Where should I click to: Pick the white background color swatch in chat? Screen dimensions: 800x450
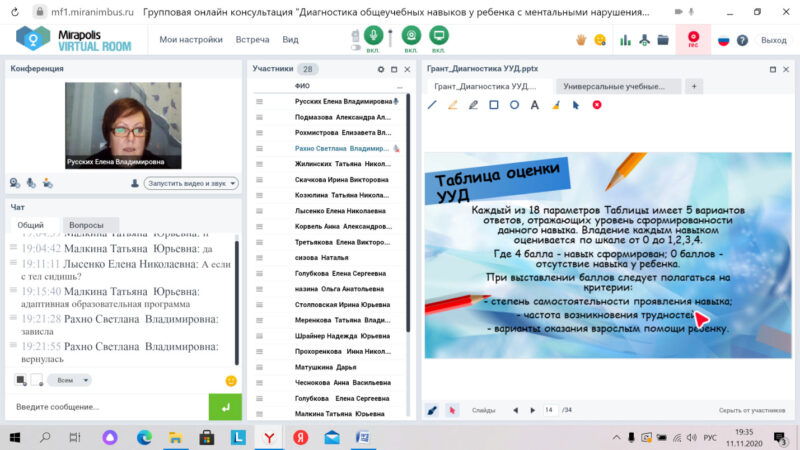pos(37,380)
